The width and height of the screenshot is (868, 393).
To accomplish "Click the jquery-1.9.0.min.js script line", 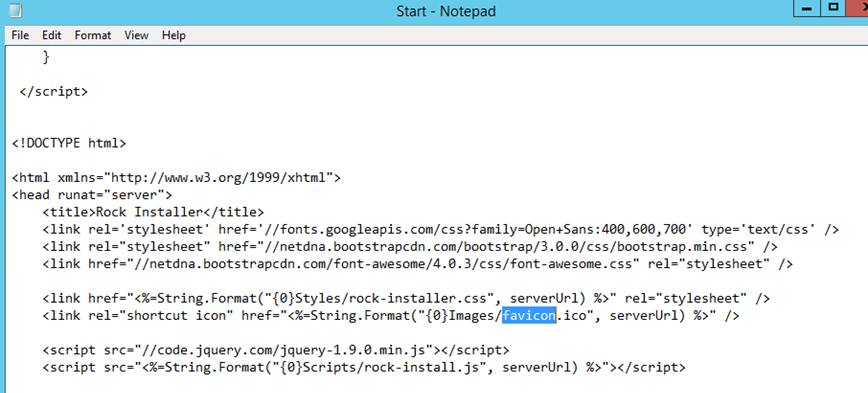I will pyautogui.click(x=276, y=350).
